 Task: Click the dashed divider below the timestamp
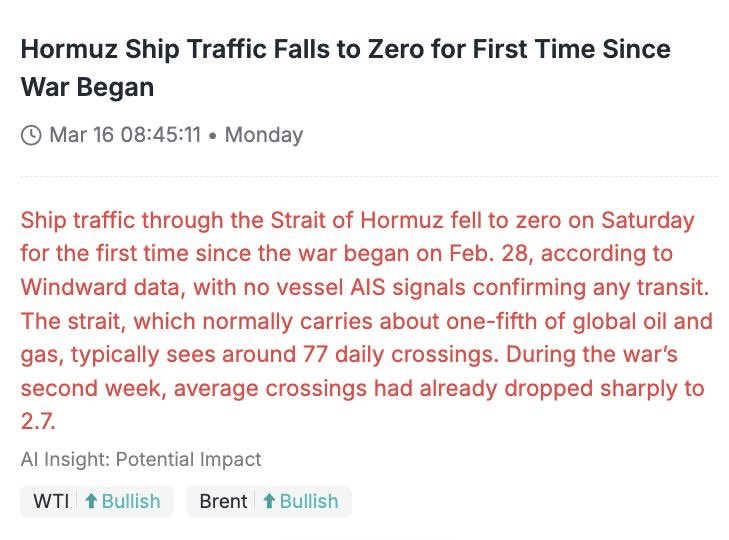tap(368, 177)
